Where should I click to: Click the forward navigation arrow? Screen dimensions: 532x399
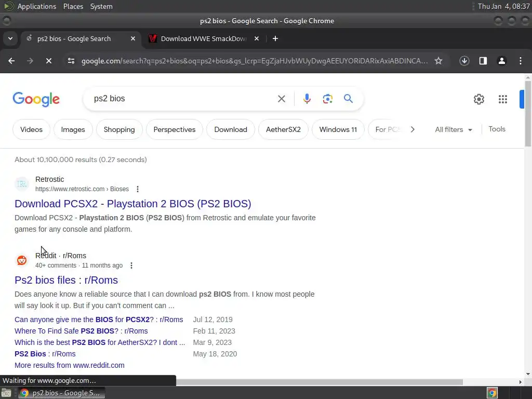coord(30,61)
